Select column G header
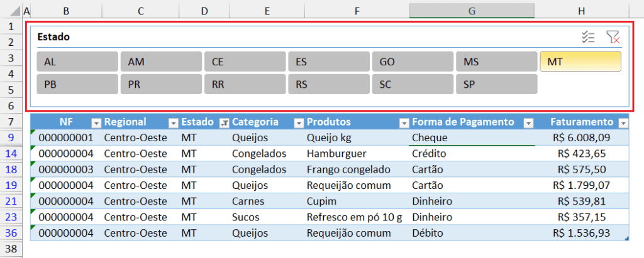This screenshot has width=644, height=258. [472, 11]
